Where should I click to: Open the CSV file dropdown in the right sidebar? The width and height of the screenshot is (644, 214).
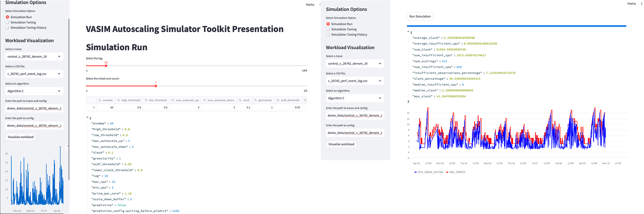(355, 81)
